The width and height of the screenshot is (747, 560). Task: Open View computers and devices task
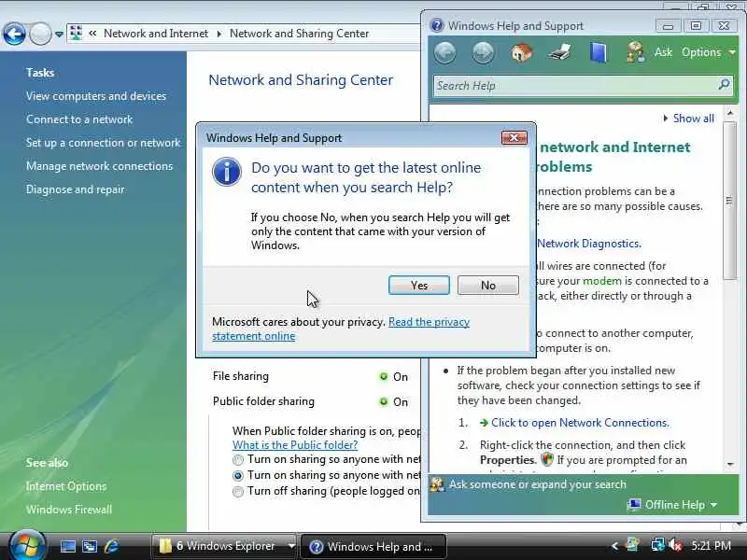[x=96, y=96]
